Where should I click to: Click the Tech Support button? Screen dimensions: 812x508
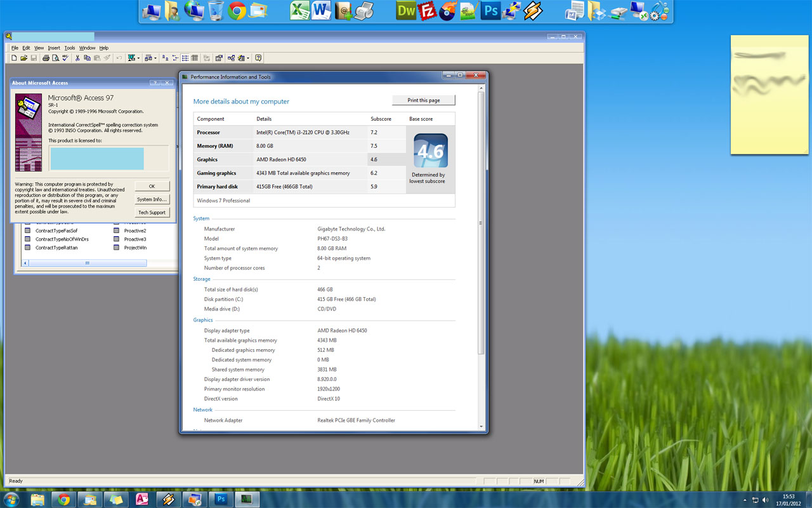pyautogui.click(x=152, y=213)
